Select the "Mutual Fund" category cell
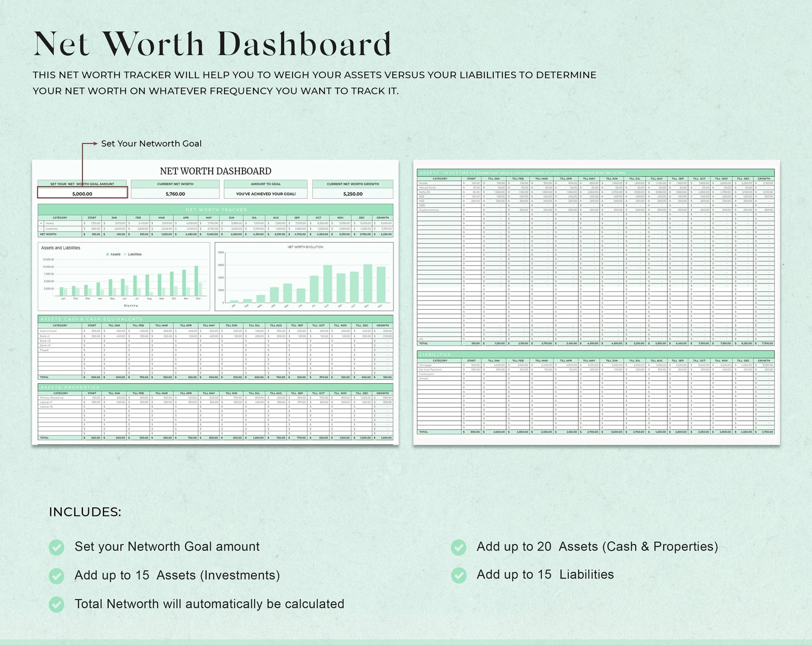812x645 pixels. pos(439,187)
